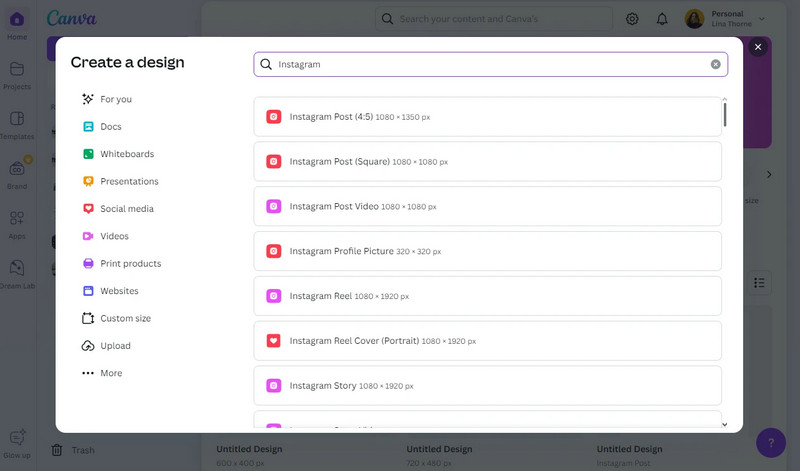Open the Settings gear icon
This screenshot has height=471, width=800.
pyautogui.click(x=632, y=19)
